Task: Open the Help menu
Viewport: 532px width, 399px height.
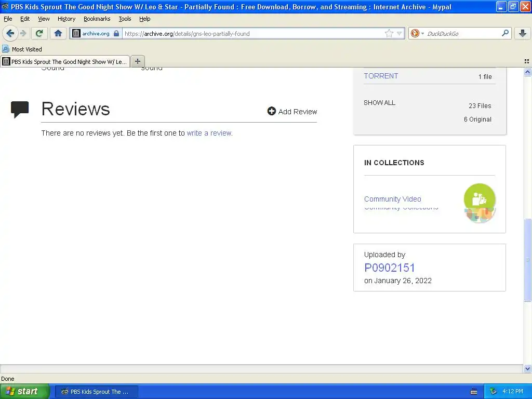Action: (x=145, y=19)
